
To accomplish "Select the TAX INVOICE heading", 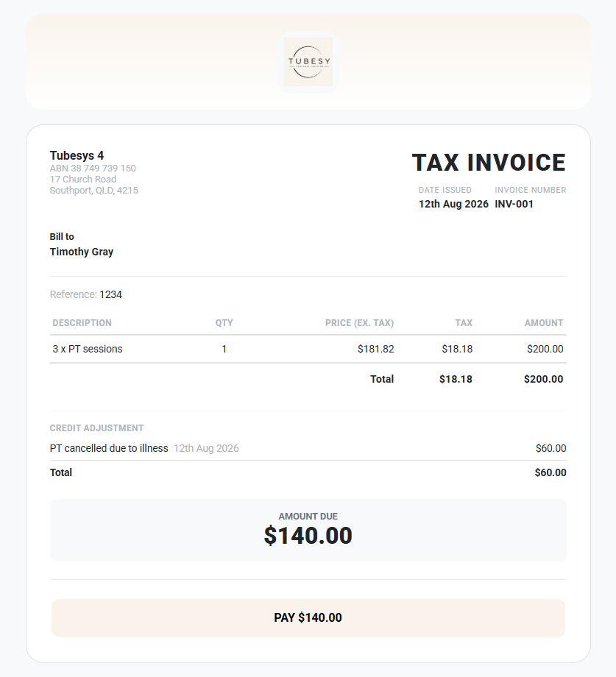I will tap(489, 163).
